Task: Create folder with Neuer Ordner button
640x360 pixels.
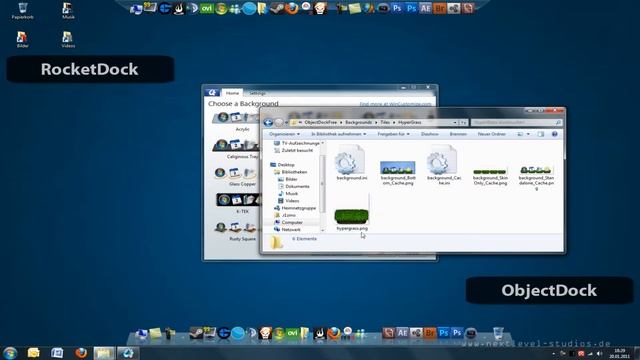Action: pos(491,134)
